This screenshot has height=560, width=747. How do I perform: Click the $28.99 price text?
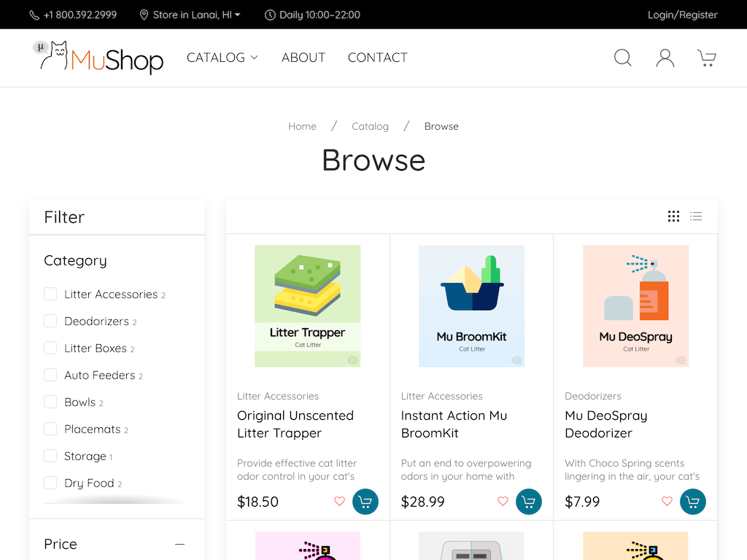(422, 502)
